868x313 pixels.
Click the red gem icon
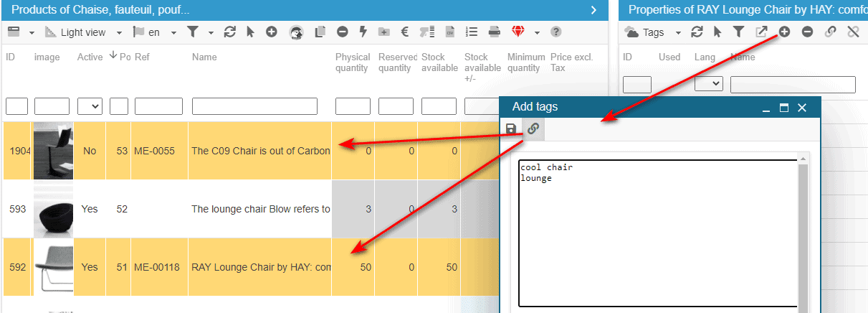pyautogui.click(x=518, y=32)
